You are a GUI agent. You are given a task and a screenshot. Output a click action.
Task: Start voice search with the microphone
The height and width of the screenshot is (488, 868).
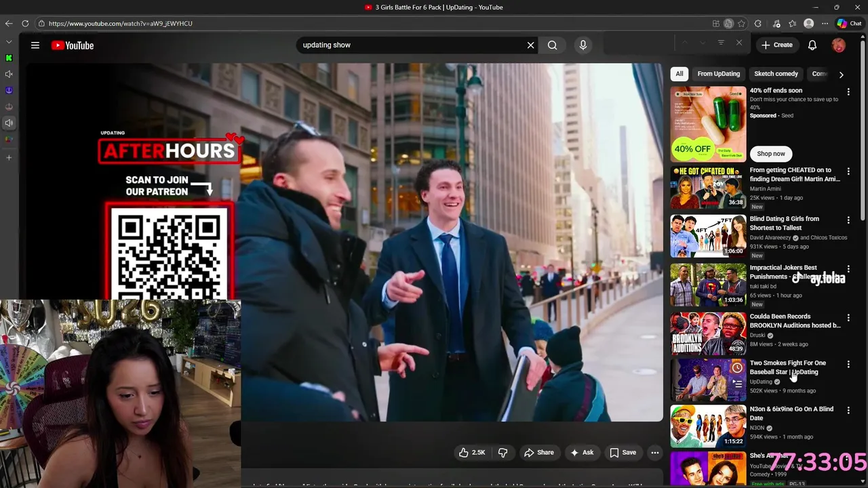tap(583, 45)
